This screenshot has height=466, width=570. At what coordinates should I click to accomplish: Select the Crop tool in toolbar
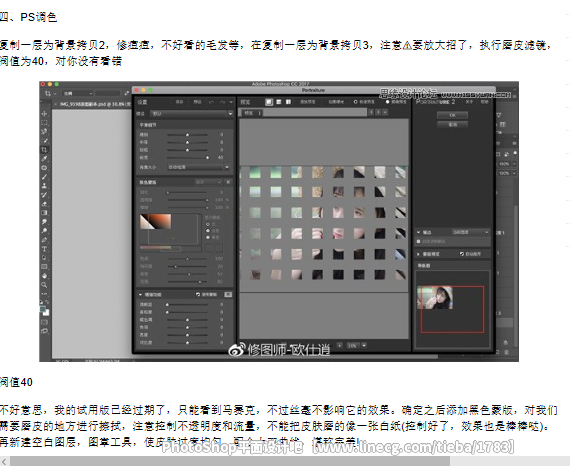click(x=44, y=150)
